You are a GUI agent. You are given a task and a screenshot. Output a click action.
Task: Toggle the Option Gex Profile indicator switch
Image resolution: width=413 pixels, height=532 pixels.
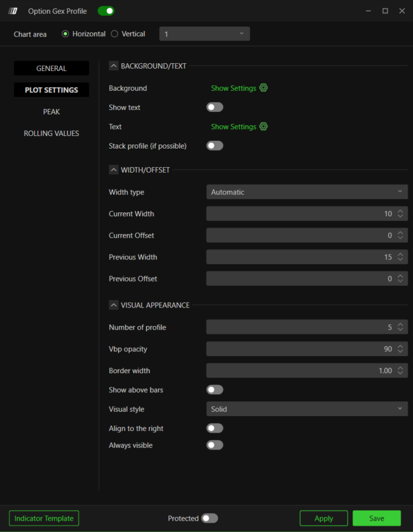106,11
